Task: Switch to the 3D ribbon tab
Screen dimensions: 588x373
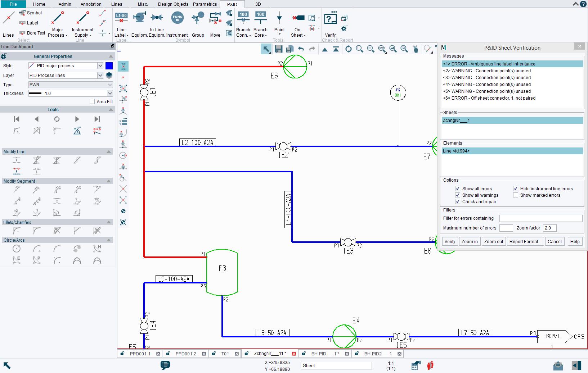Action: [257, 4]
